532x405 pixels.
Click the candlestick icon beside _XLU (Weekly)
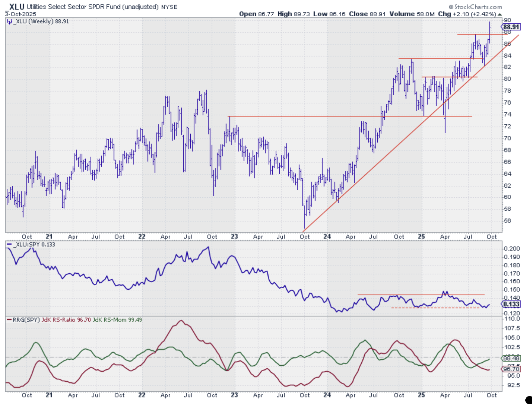click(9, 22)
